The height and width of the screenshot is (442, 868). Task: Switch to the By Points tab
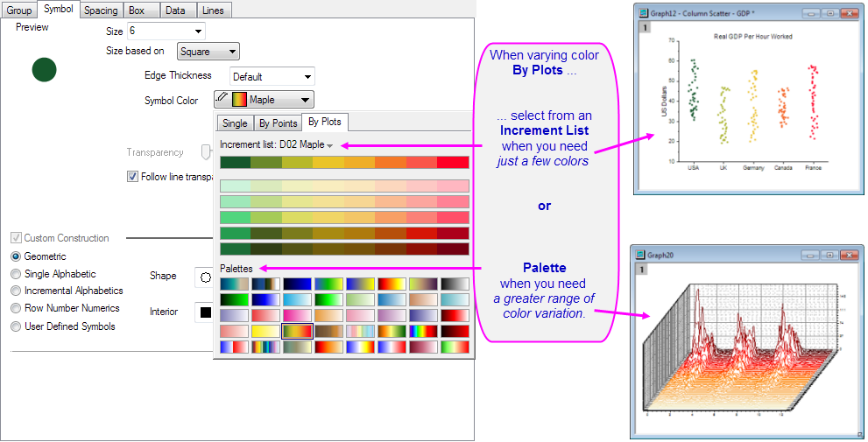[x=278, y=123]
